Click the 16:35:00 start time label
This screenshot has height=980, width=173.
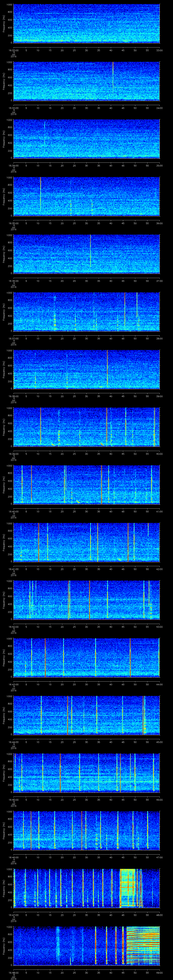click(x=13, y=223)
